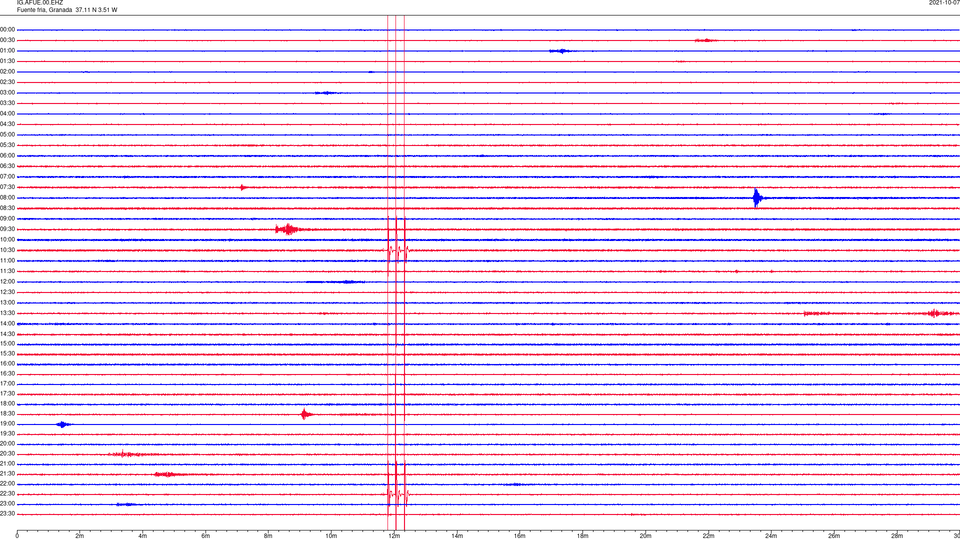
Task: Select the 12:00 trace time label
Action: click(7, 282)
